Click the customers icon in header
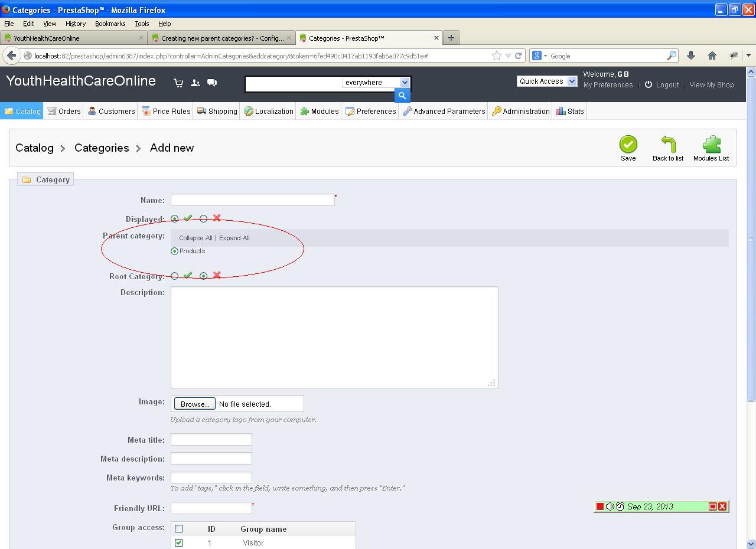 click(x=195, y=83)
